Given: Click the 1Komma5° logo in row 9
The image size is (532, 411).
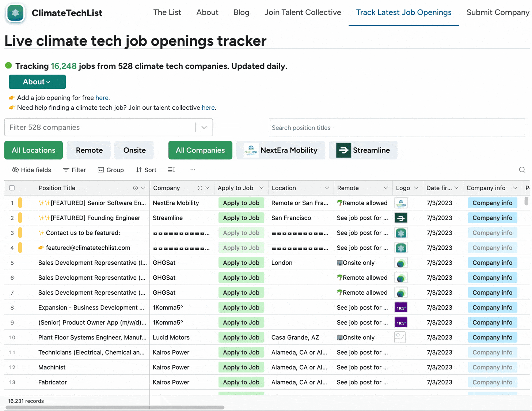Looking at the screenshot, I should click(x=401, y=323).
